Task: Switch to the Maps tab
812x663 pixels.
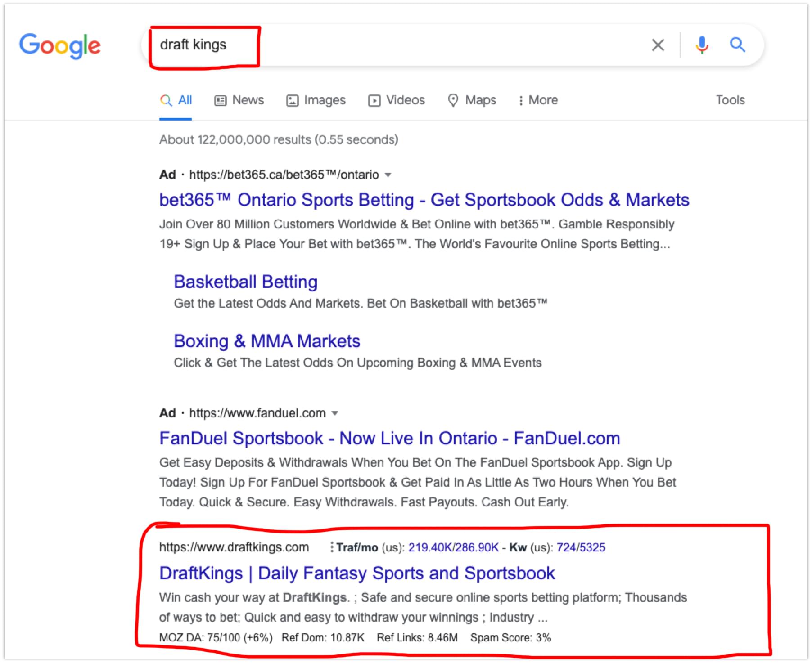Action: point(472,100)
